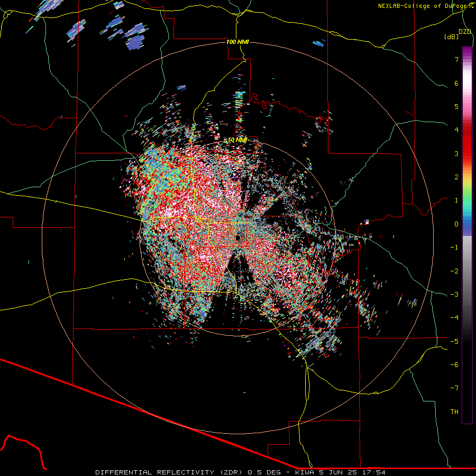This screenshot has height=476, width=476.
Task: Click the -6 dB value on color scale
Action: click(454, 365)
